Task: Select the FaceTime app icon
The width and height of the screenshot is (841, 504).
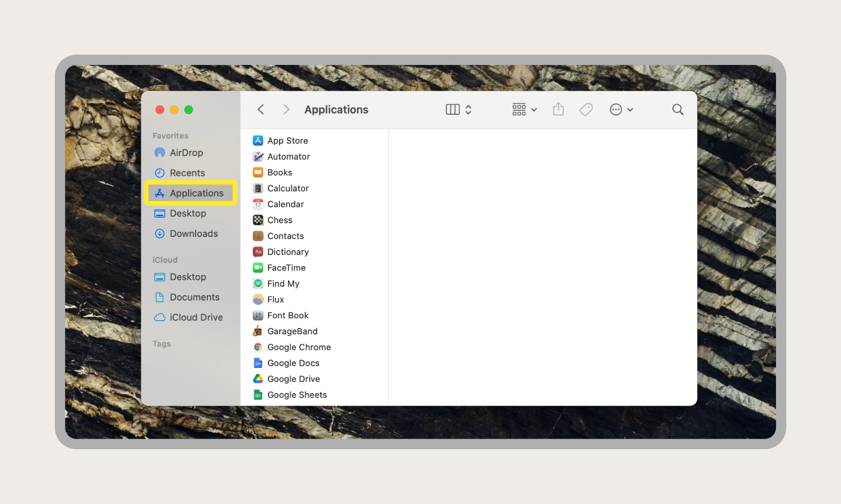Action: pos(258,268)
